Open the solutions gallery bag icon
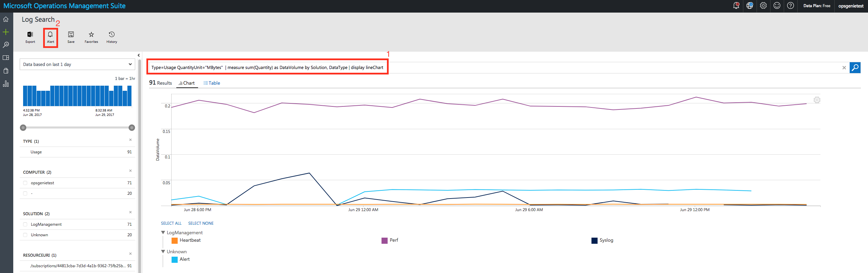 6,71
